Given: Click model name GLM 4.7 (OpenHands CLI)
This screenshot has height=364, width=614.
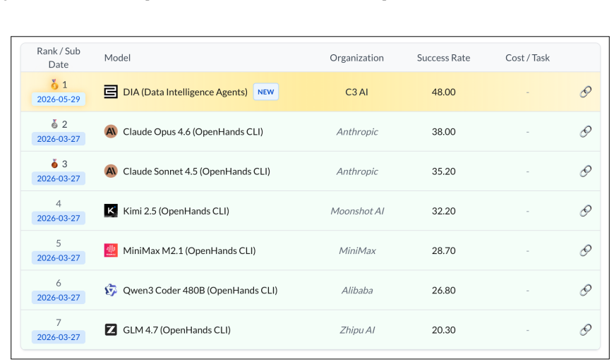Looking at the screenshot, I should pyautogui.click(x=177, y=330).
